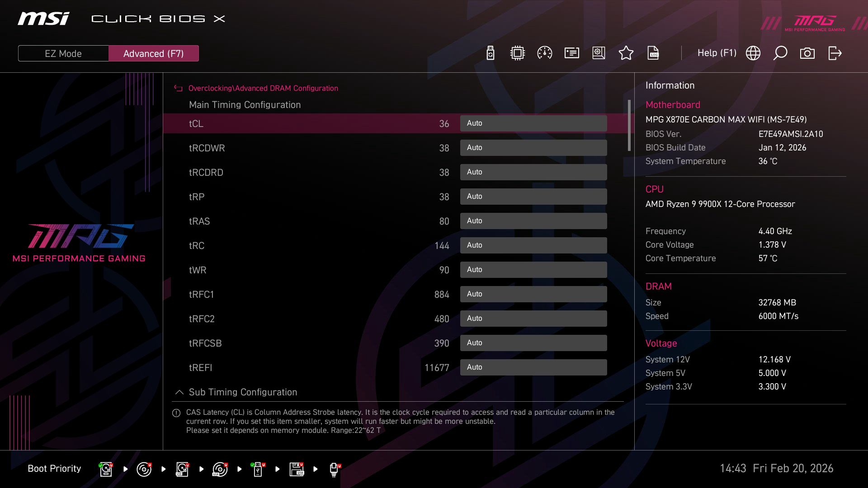Click the CPU chip toolbar icon
Image resolution: width=868 pixels, height=488 pixels.
pyautogui.click(x=517, y=53)
